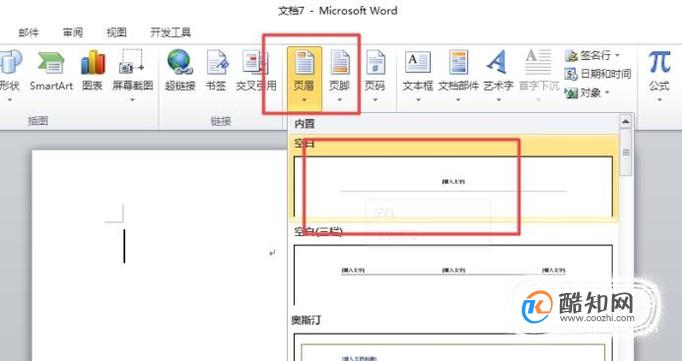Choose the 空白(三栏) three-column header
682x361 pixels.
pyautogui.click(x=453, y=275)
